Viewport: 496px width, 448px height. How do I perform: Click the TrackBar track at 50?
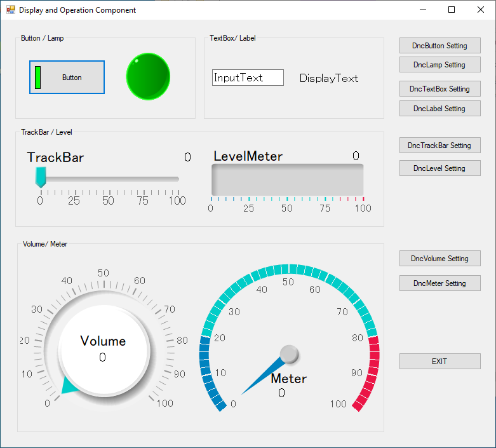coord(109,179)
